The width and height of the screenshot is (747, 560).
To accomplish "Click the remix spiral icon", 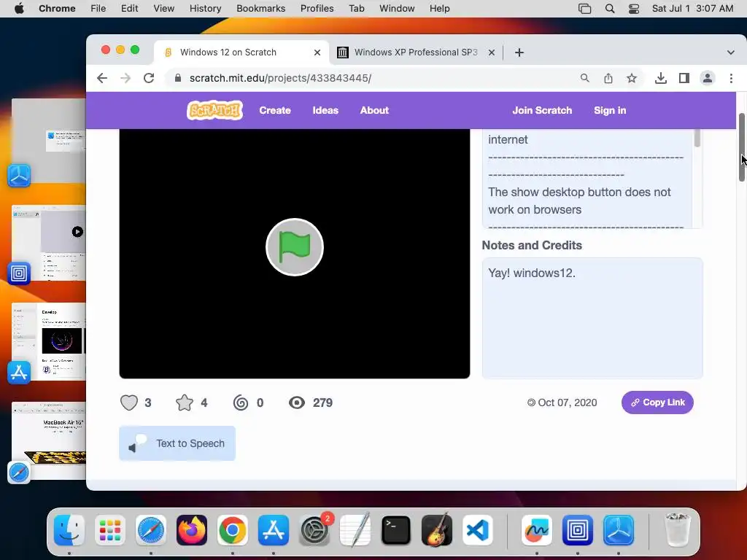I will (x=241, y=402).
